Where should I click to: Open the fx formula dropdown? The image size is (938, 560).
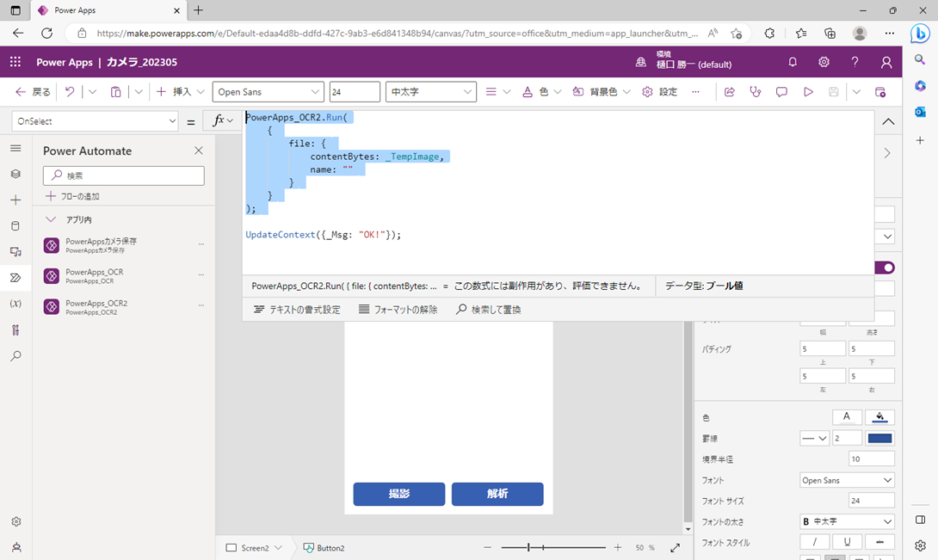223,120
